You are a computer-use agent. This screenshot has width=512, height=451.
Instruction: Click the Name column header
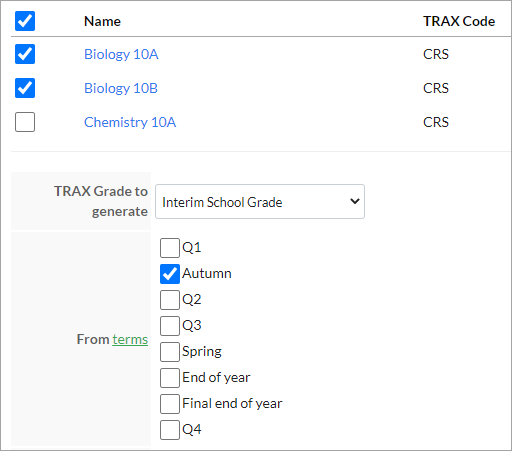[102, 21]
